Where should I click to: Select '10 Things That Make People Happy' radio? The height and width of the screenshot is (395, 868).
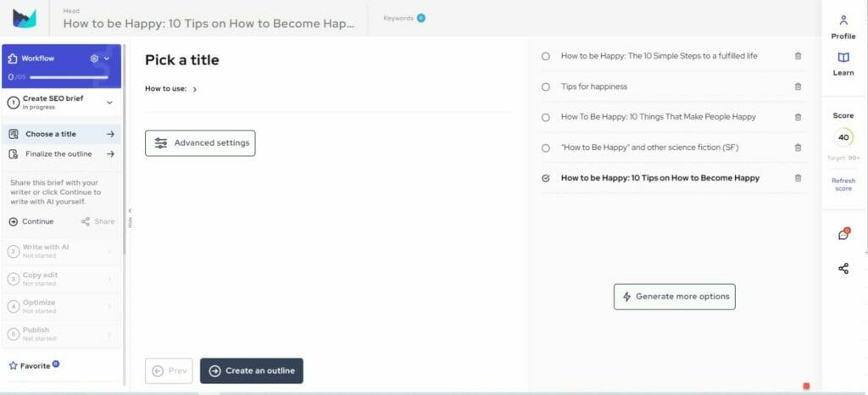point(546,117)
